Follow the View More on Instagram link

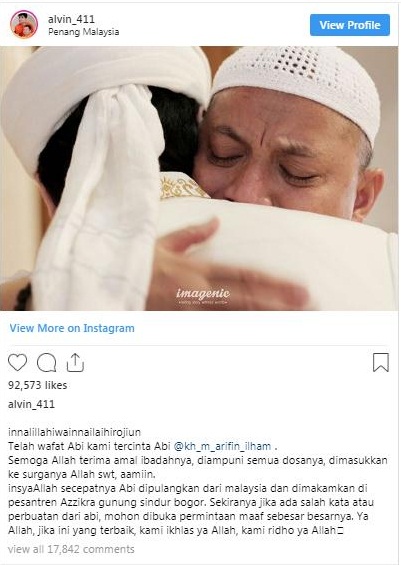72,328
